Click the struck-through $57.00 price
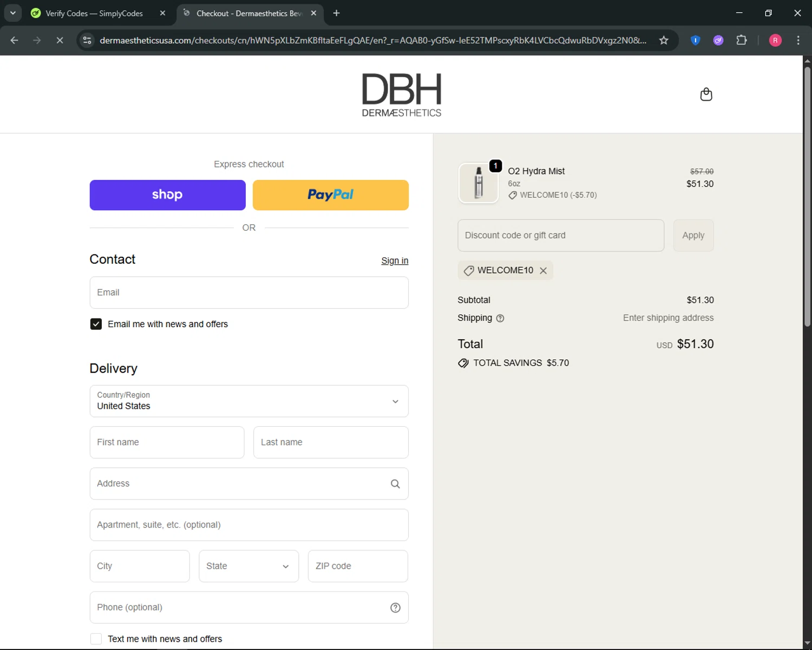The height and width of the screenshot is (650, 812). click(702, 171)
